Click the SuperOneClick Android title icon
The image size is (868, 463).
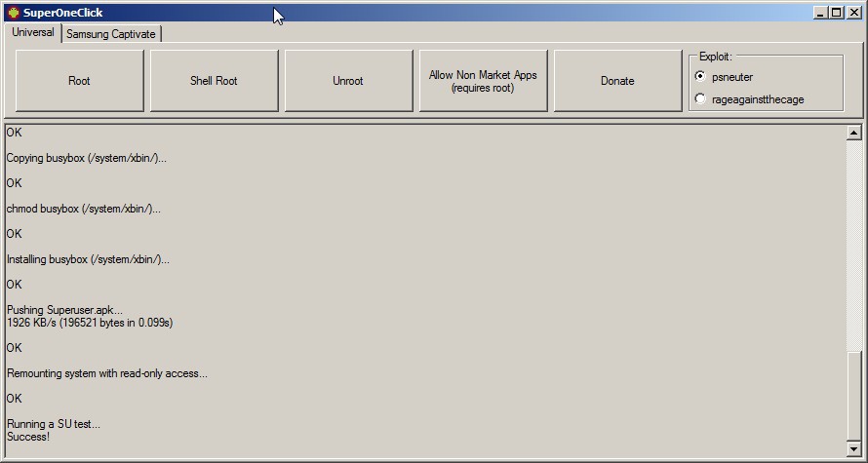click(14, 12)
